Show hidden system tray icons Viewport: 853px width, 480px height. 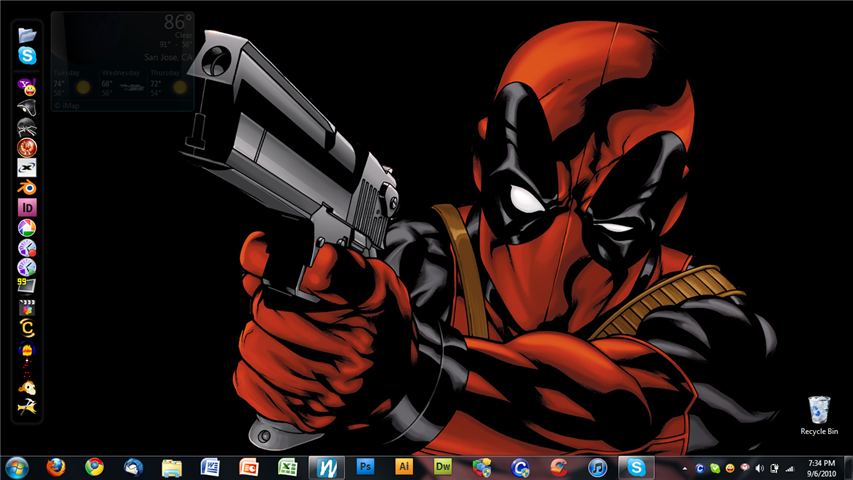684,469
